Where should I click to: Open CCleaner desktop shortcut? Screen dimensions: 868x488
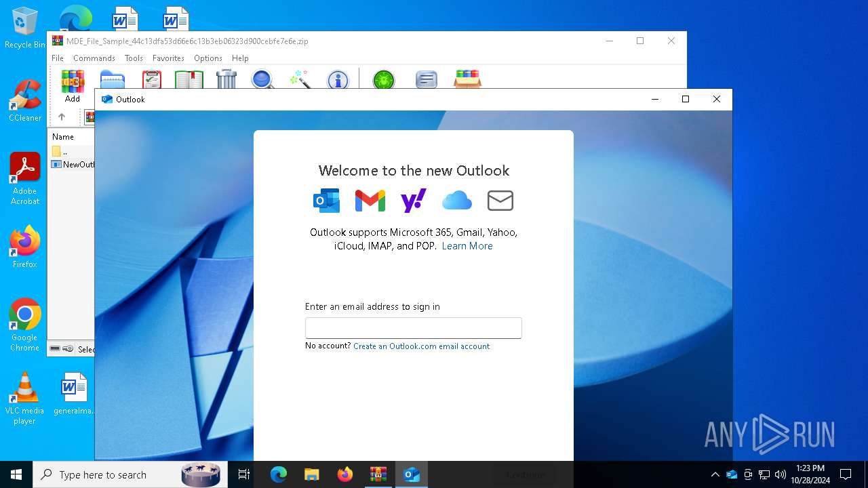[x=25, y=101]
